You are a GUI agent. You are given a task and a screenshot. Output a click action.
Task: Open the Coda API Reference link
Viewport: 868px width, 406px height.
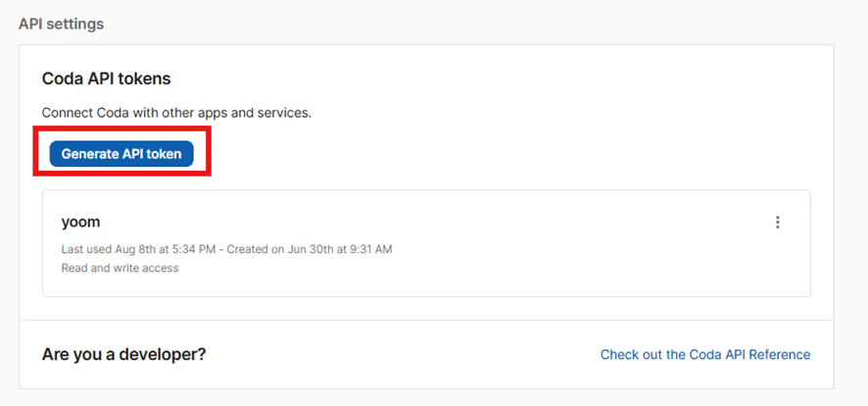point(705,354)
